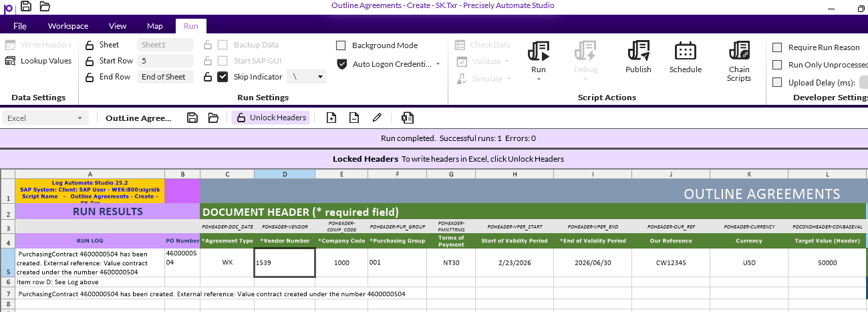Save the OutLine Agreements data file
The height and width of the screenshot is (312, 868).
click(192, 118)
